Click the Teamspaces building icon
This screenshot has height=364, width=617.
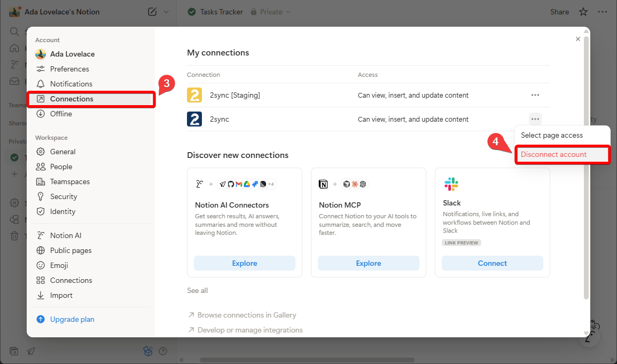tap(41, 181)
